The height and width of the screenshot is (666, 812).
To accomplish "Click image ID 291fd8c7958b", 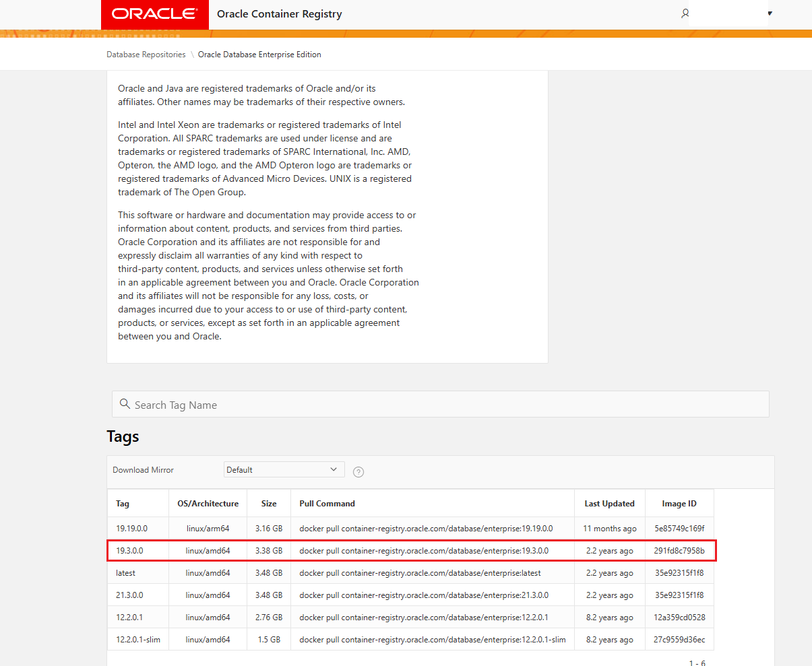I will point(679,551).
